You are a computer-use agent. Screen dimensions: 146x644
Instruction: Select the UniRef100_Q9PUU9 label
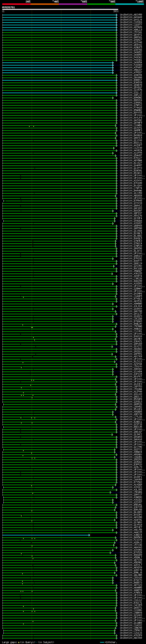click(x=131, y=344)
